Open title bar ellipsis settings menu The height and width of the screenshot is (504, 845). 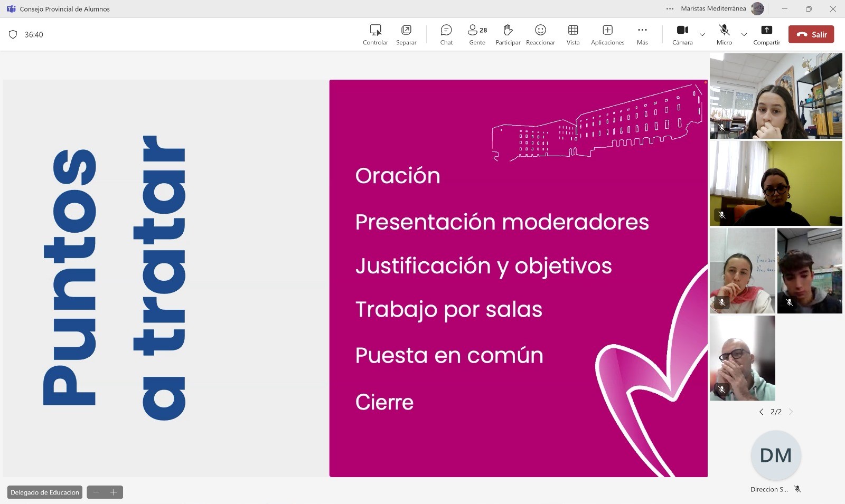click(670, 9)
